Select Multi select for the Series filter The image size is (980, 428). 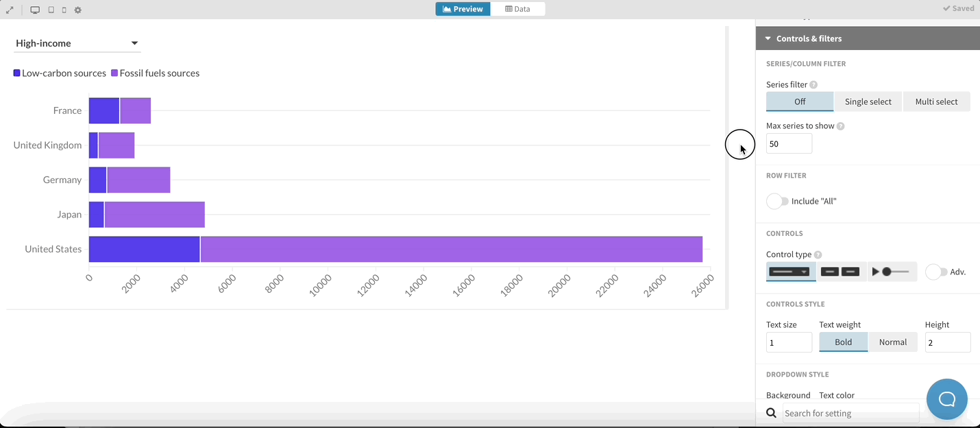(x=936, y=101)
